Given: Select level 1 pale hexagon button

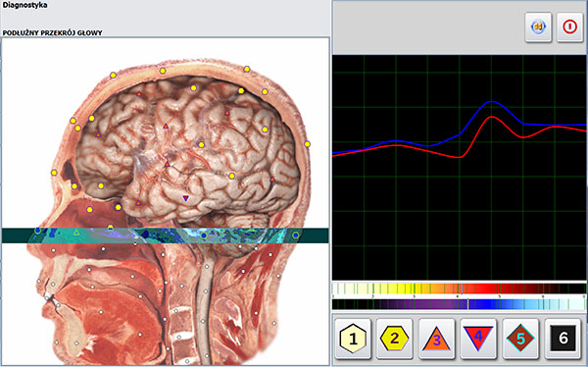Looking at the screenshot, I should pyautogui.click(x=353, y=339).
